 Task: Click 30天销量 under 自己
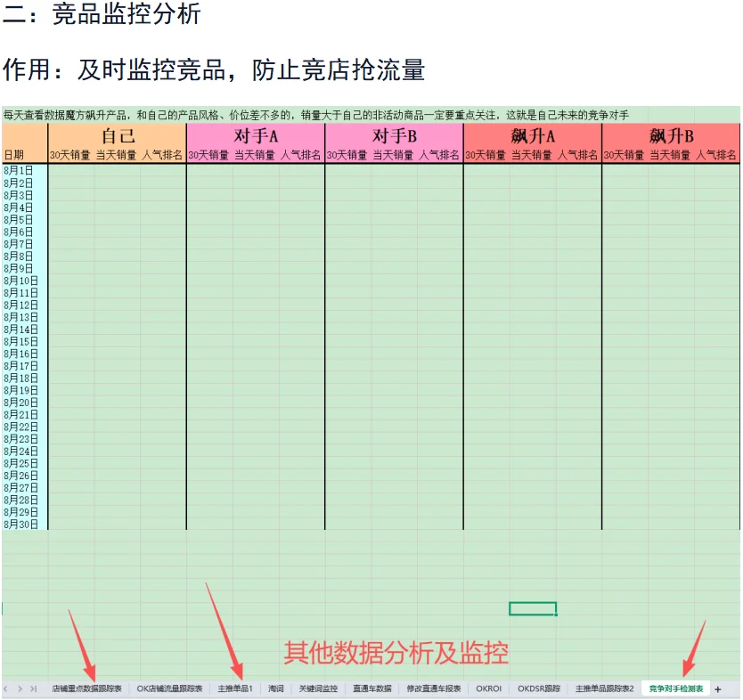coord(70,155)
